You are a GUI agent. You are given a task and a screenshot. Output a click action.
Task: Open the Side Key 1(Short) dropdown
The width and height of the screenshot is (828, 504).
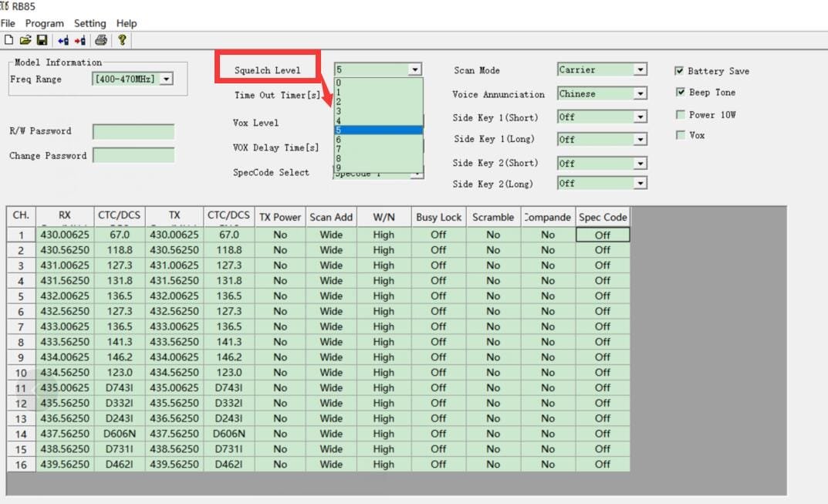(640, 117)
